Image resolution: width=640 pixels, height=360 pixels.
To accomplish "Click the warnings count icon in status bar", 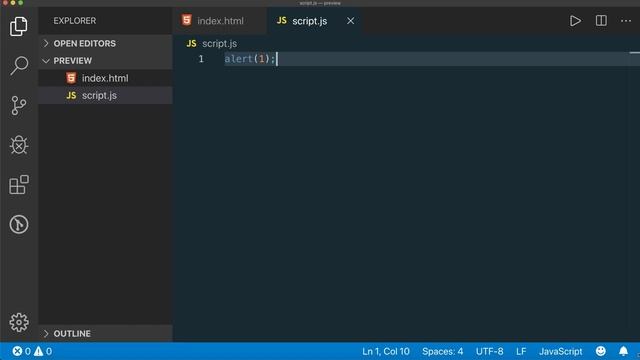I will 38,351.
